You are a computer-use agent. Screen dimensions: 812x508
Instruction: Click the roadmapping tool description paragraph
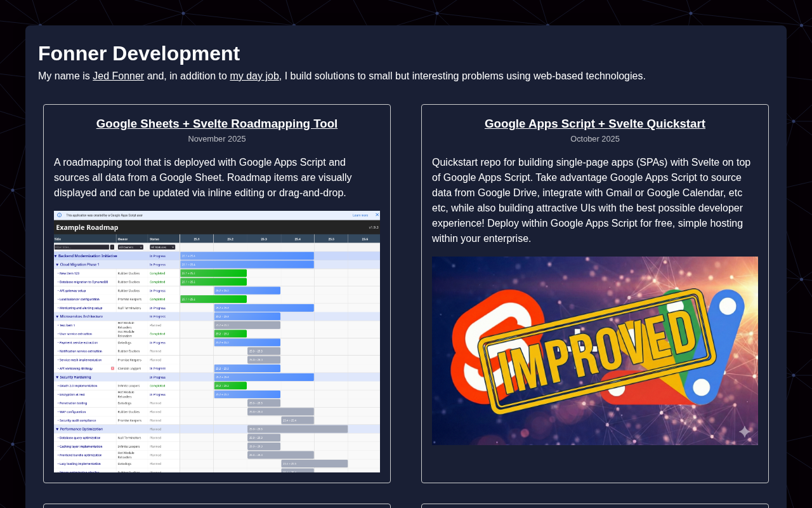pyautogui.click(x=217, y=178)
